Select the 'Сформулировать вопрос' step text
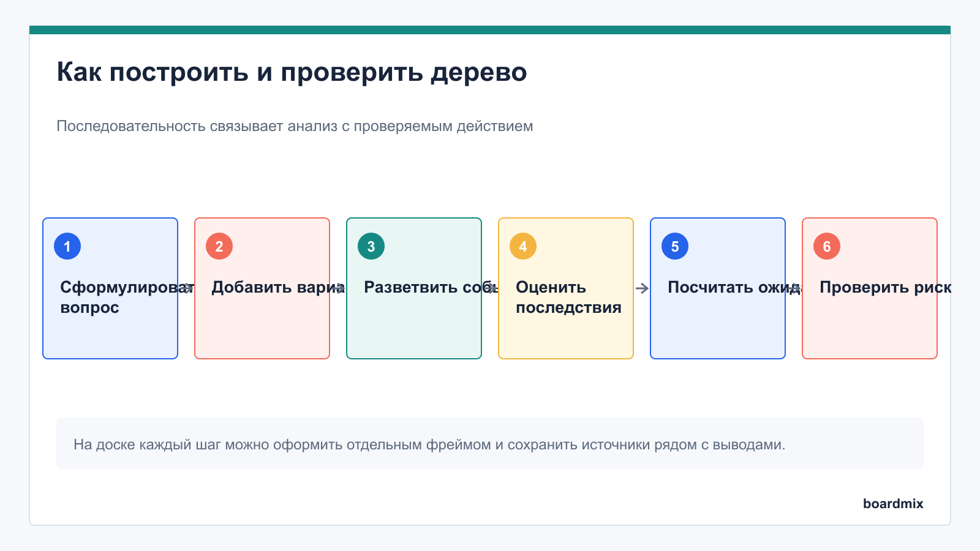 (x=127, y=297)
